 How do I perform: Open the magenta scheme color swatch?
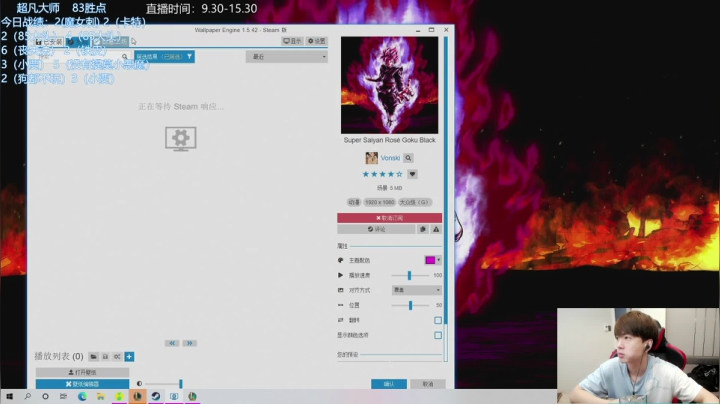coord(430,260)
